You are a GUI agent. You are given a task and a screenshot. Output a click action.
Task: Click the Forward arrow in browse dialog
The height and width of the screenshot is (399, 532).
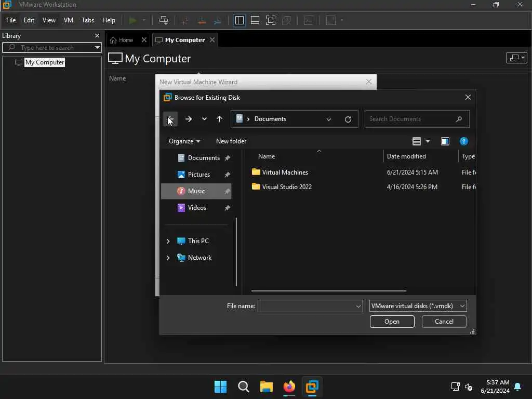[x=188, y=119]
